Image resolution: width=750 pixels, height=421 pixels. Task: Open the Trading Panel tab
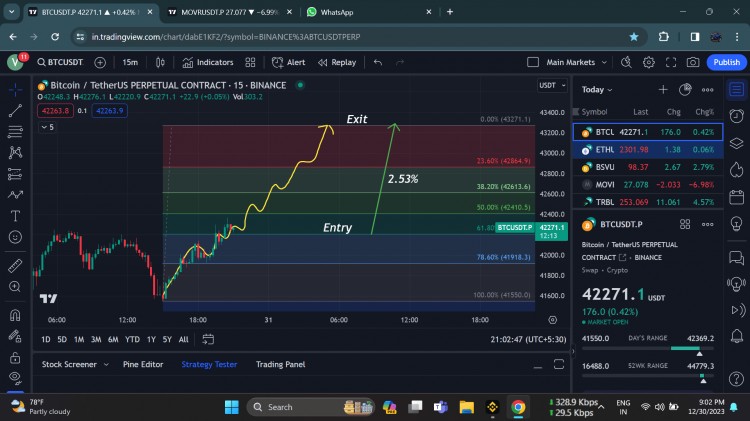tap(280, 364)
